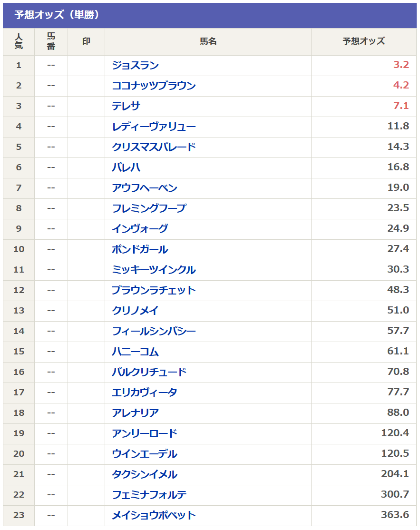The height and width of the screenshot is (530, 420).
Task: Click horse name ココナッツブラウン
Action: (154, 86)
